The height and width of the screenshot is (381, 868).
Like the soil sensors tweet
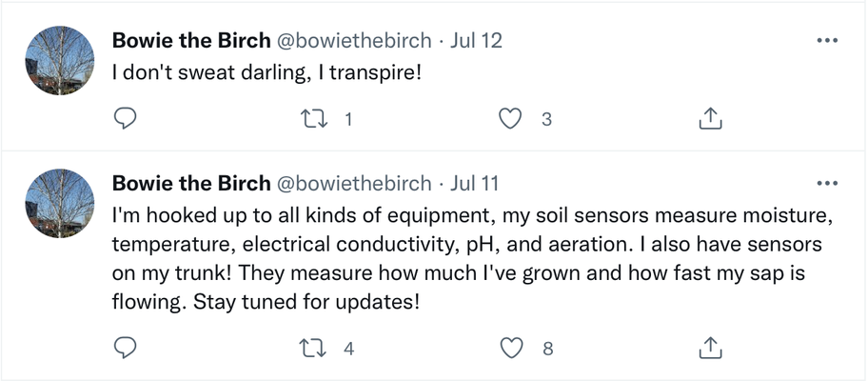coord(511,348)
